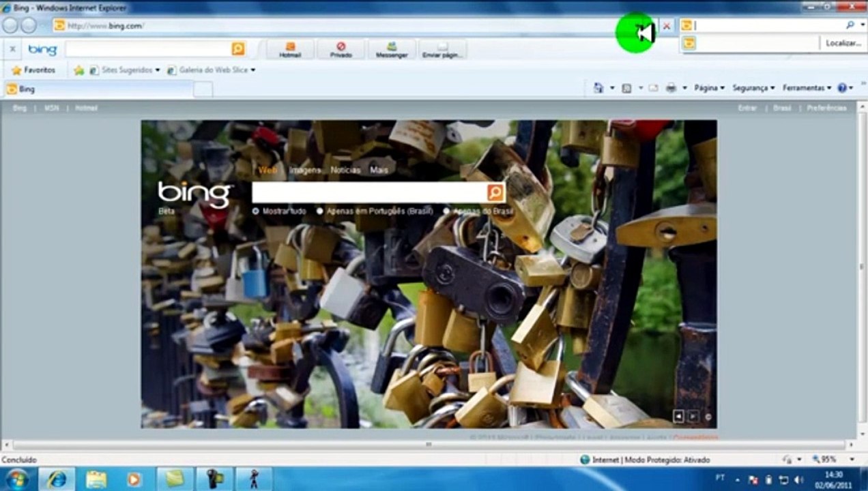Click the Bing toolbar search input field
Image resolution: width=868 pixels, height=491 pixels.
coord(149,48)
